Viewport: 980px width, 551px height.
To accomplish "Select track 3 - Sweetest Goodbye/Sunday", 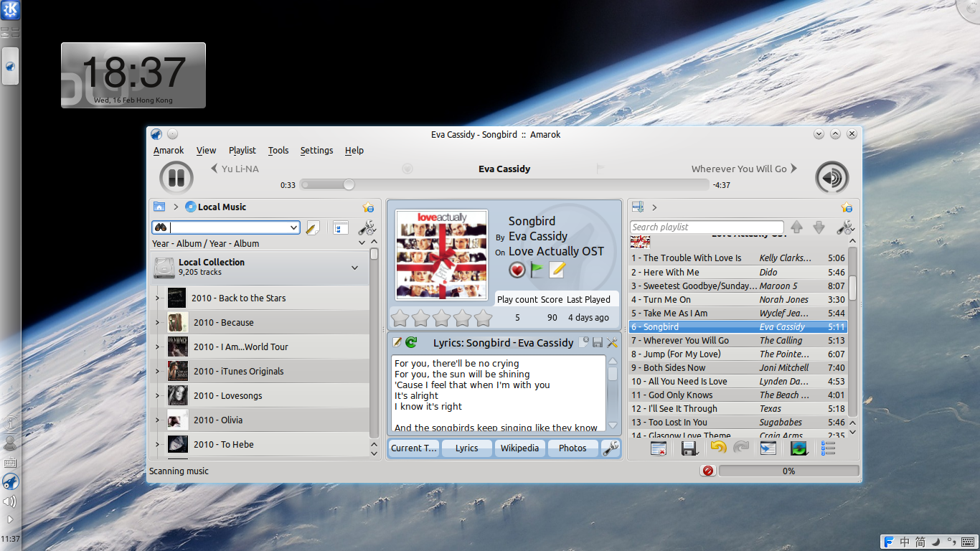I will tap(738, 286).
